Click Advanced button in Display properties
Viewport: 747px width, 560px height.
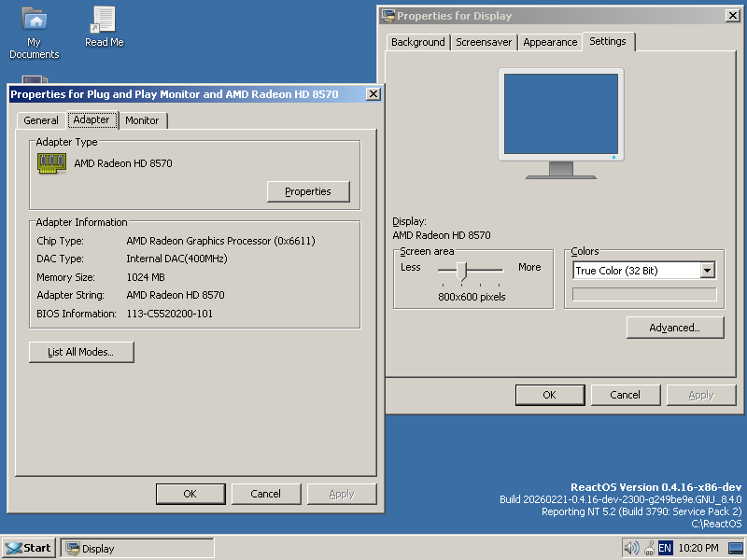674,328
